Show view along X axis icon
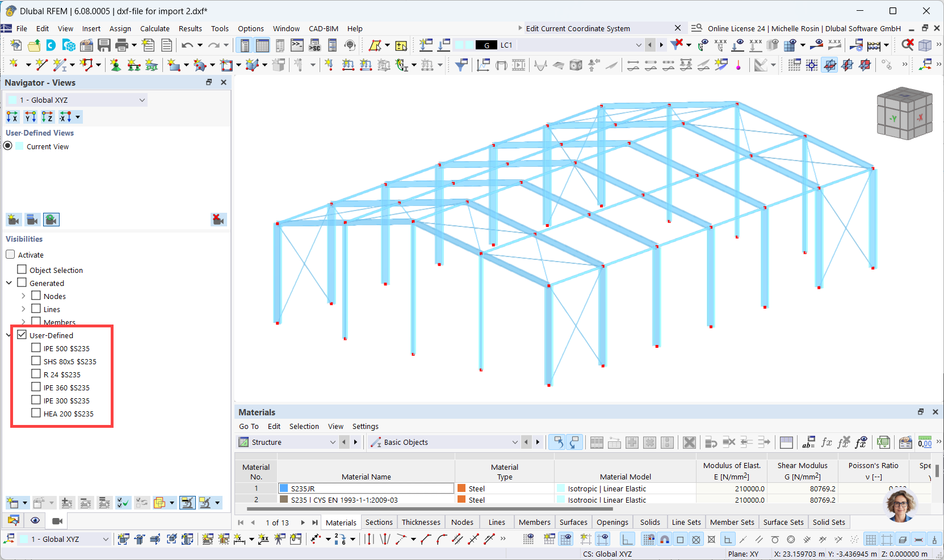This screenshot has height=560, width=944. coord(12,117)
